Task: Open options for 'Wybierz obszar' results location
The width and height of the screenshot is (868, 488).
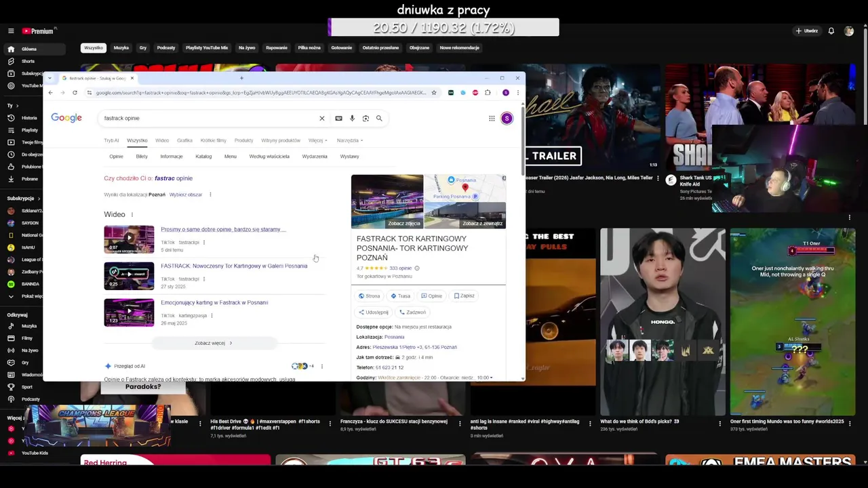Action: (x=210, y=195)
